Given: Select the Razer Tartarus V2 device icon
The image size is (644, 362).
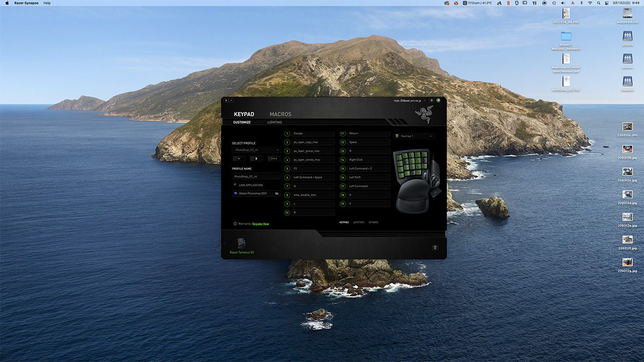Looking at the screenshot, I should pyautogui.click(x=242, y=243).
